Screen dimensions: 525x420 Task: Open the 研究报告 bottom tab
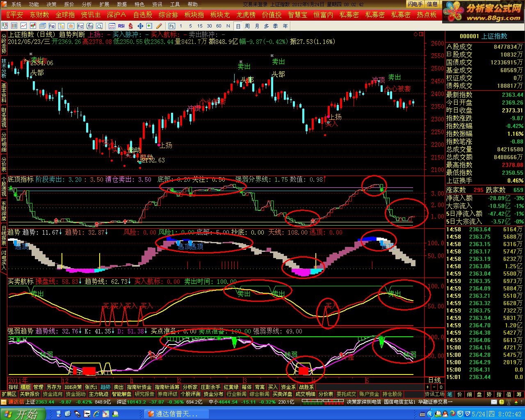click(144, 394)
